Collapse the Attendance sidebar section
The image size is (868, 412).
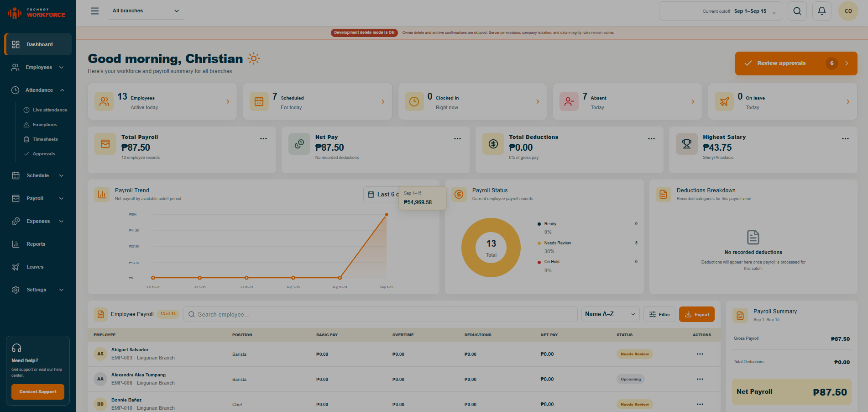[x=62, y=90]
